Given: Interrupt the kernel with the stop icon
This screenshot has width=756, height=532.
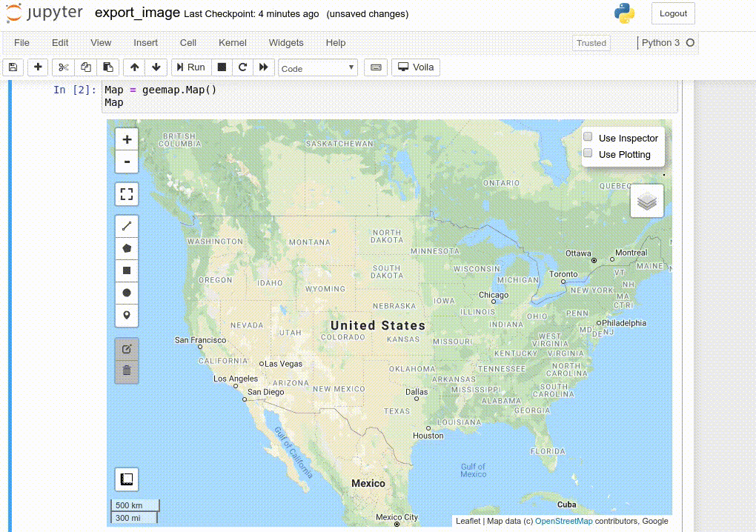Looking at the screenshot, I should click(221, 67).
